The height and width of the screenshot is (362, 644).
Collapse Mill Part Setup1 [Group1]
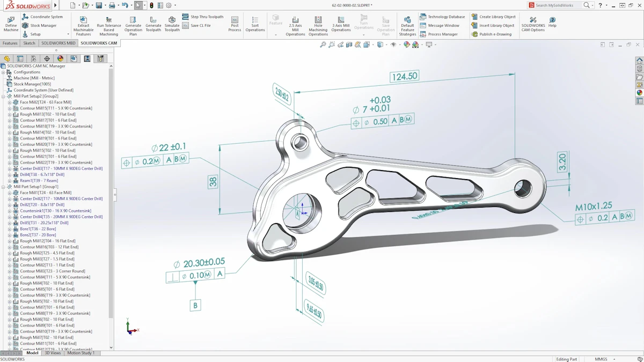pos(3,187)
